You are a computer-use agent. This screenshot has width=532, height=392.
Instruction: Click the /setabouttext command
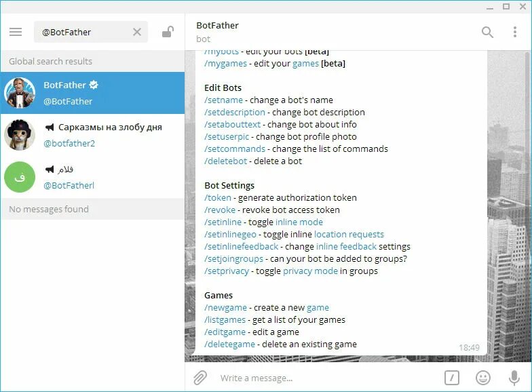232,125
